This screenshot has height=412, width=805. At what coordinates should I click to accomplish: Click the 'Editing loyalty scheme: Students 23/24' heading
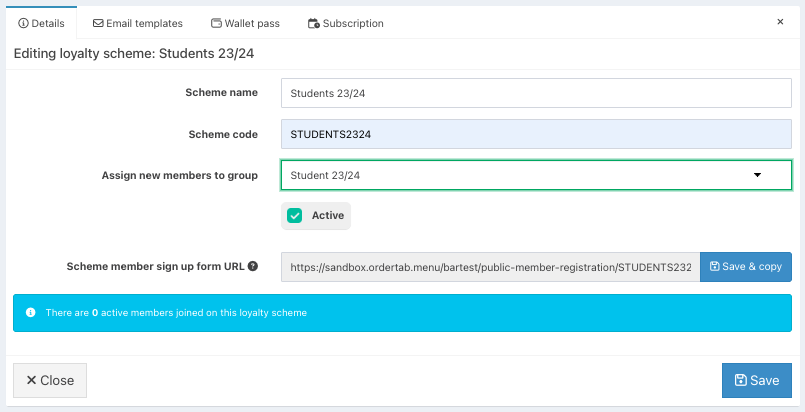[133, 54]
